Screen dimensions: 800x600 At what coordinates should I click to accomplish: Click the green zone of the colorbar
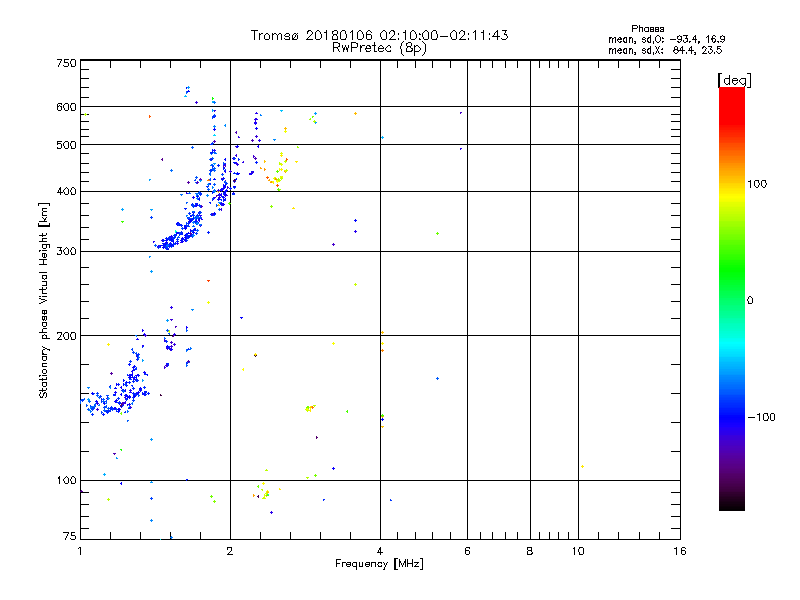point(732,270)
